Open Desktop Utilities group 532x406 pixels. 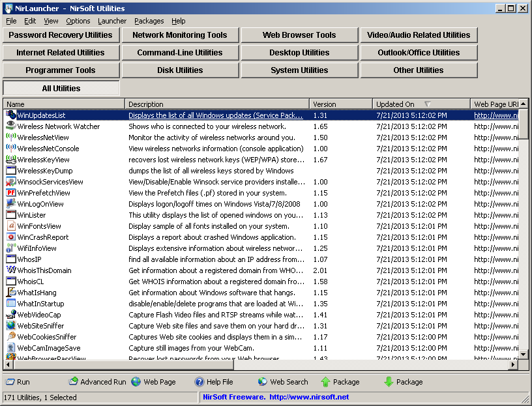(300, 53)
